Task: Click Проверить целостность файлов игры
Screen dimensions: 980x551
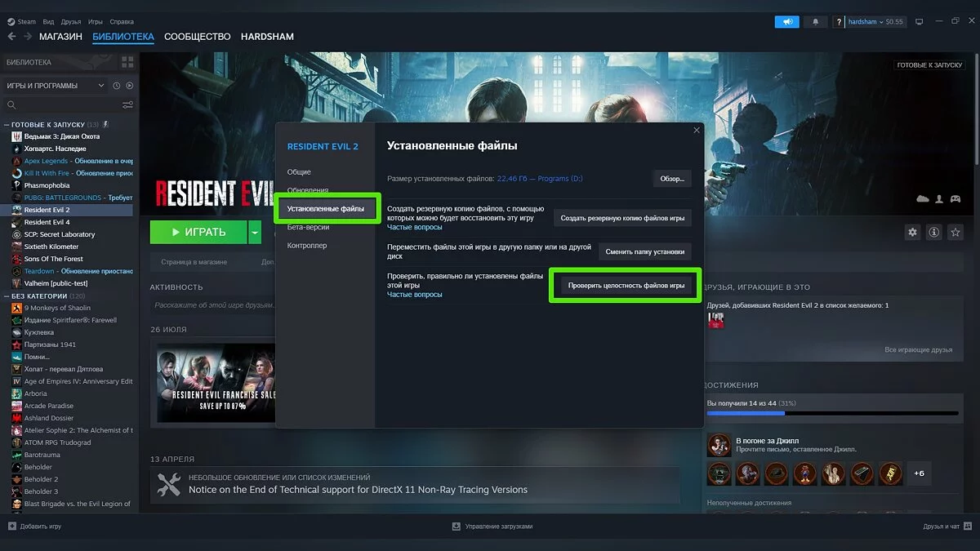Action: pyautogui.click(x=626, y=286)
